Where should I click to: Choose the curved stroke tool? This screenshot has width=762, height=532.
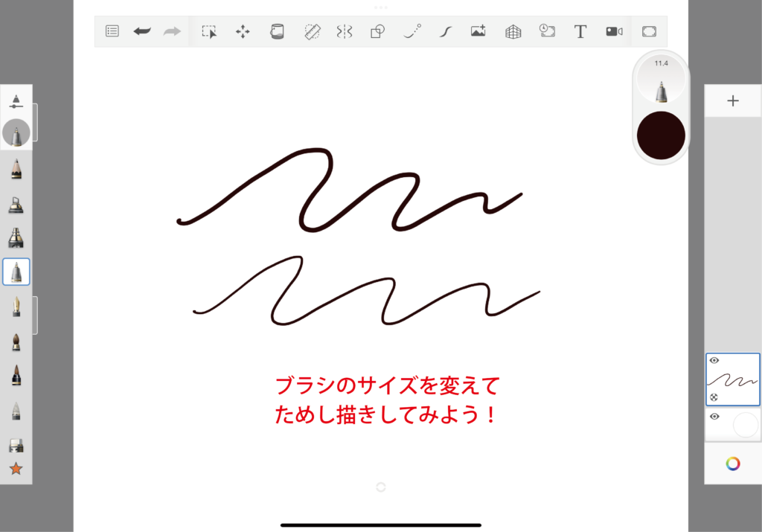click(445, 31)
